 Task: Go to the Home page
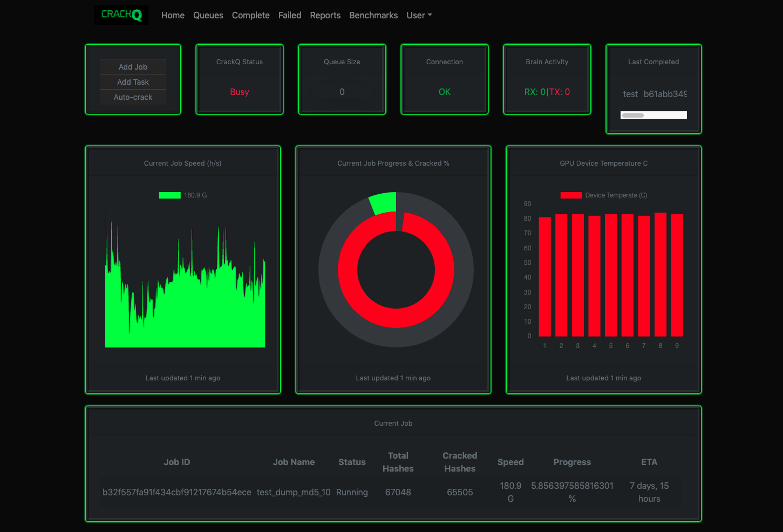point(173,15)
